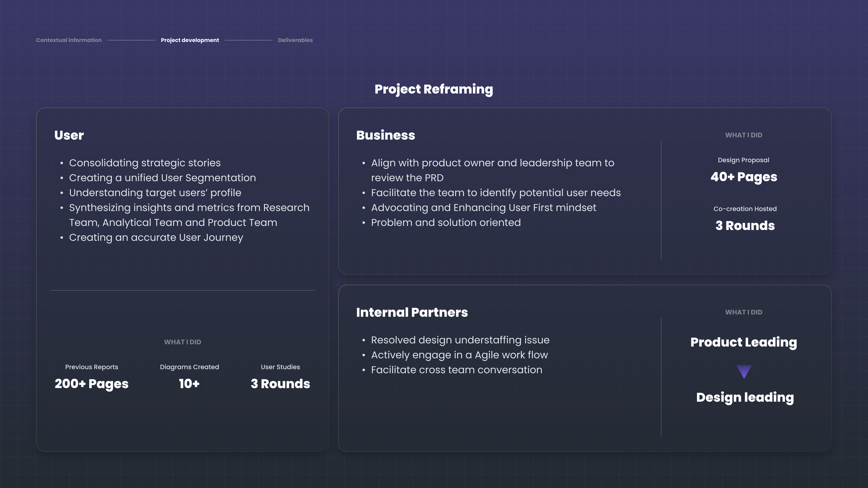Open the Contextual information step
The width and height of the screenshot is (868, 488).
[69, 40]
